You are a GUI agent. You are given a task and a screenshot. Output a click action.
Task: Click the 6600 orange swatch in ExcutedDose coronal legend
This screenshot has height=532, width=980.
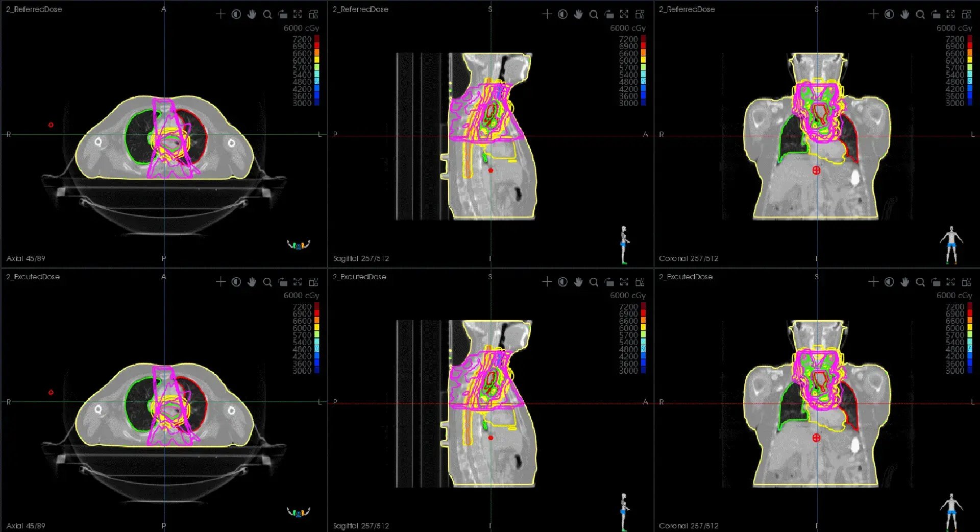point(970,321)
